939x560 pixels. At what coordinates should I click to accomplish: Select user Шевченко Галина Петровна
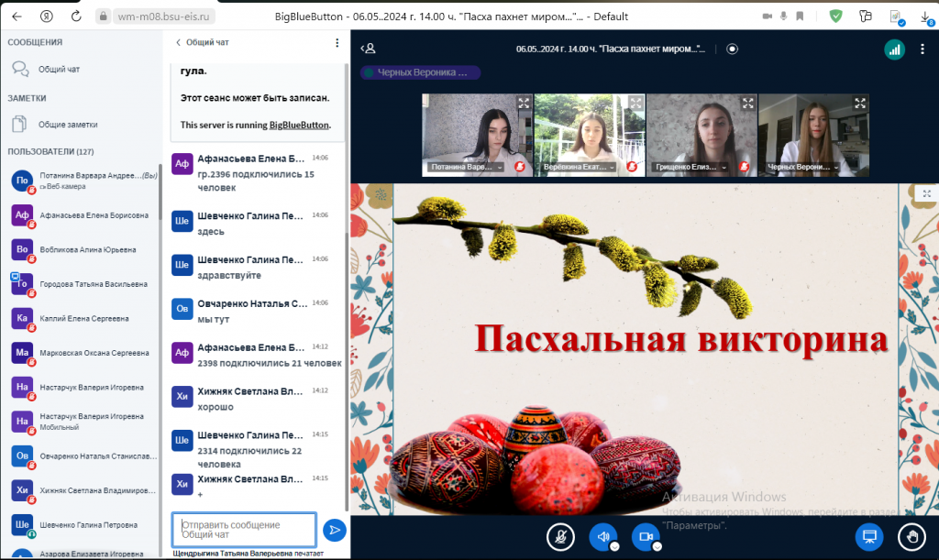click(83, 524)
